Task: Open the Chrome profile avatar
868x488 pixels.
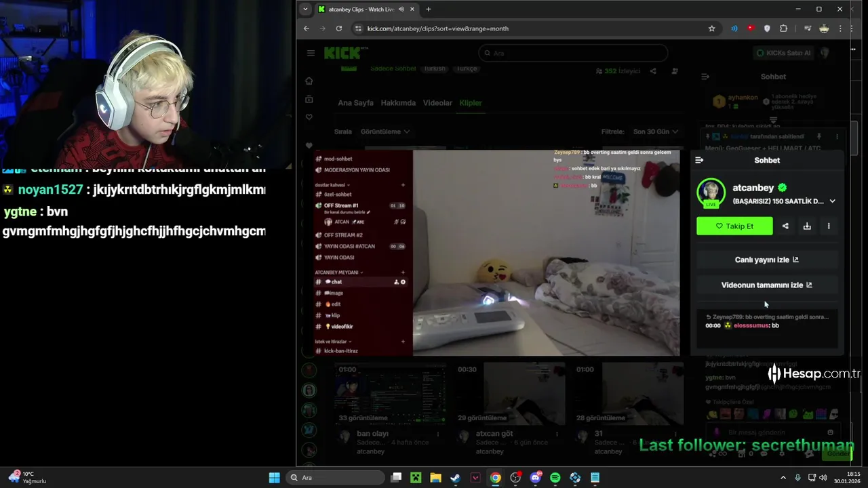Action: pyautogui.click(x=824, y=28)
